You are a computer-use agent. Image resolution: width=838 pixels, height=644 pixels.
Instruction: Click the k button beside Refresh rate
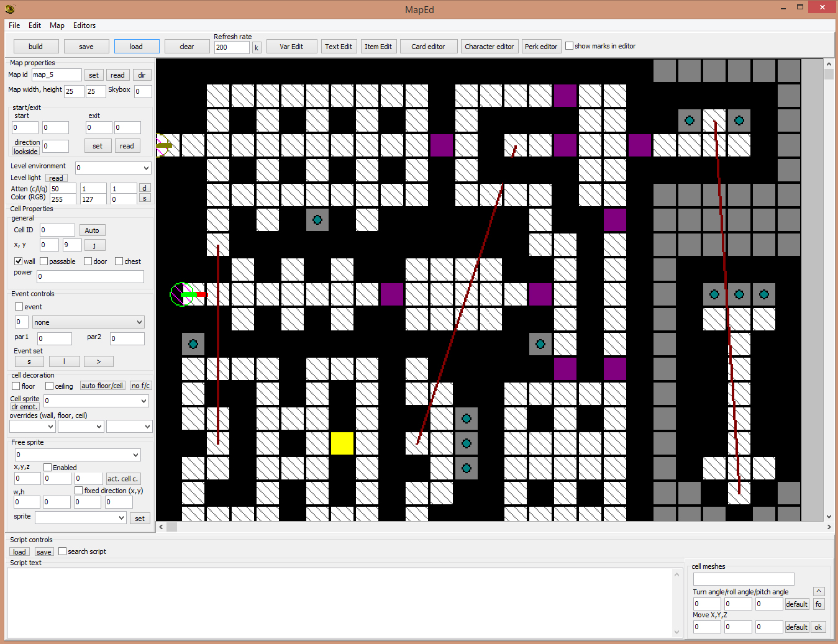point(257,47)
